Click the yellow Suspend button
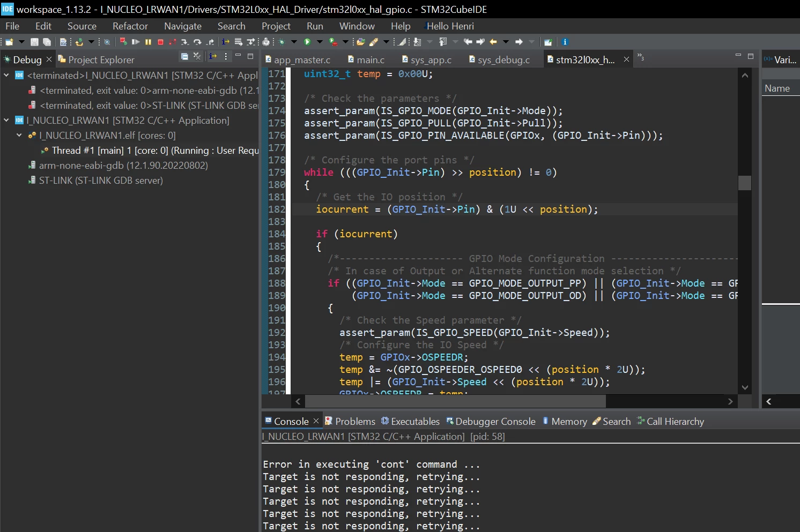 (x=148, y=42)
